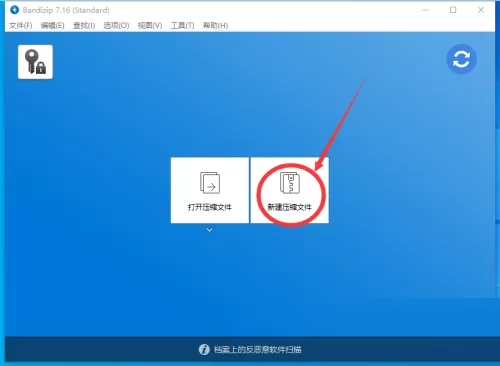This screenshot has width=500, height=366.
Task: Open the 编辑(E) menu
Action: coord(52,26)
